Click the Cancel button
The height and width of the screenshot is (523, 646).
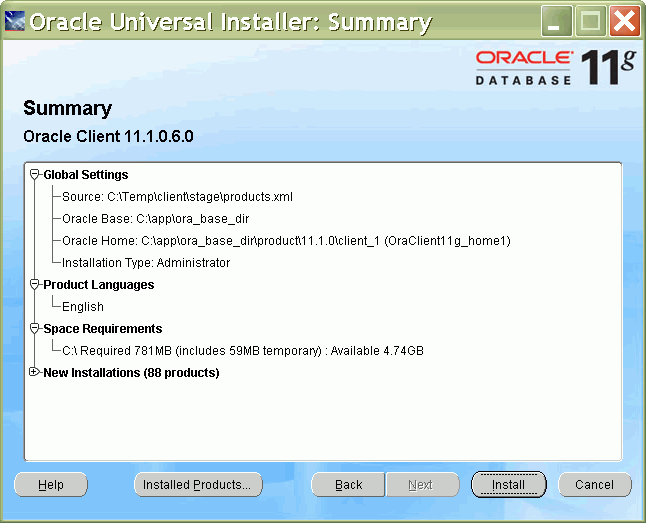pos(595,485)
